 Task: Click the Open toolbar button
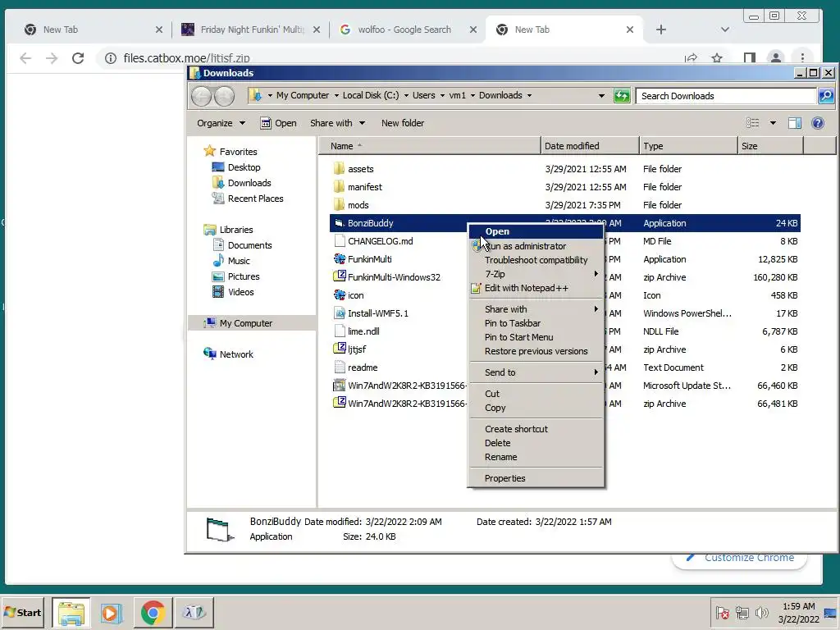279,123
